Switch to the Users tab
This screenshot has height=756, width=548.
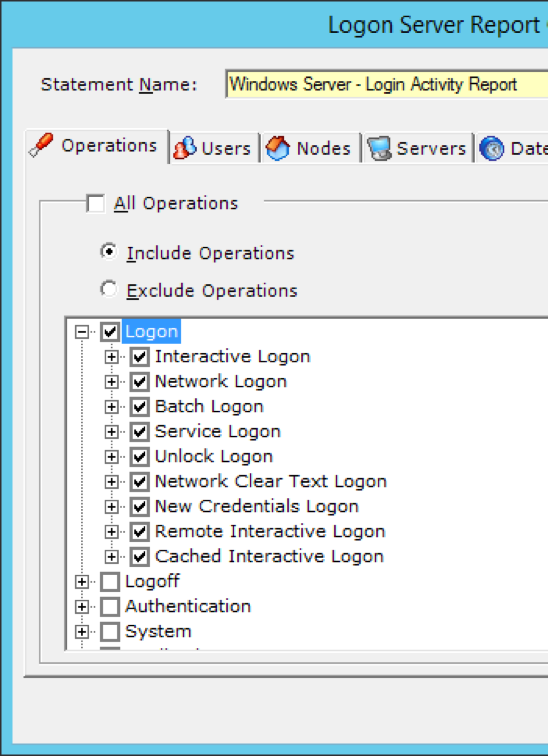(214, 148)
